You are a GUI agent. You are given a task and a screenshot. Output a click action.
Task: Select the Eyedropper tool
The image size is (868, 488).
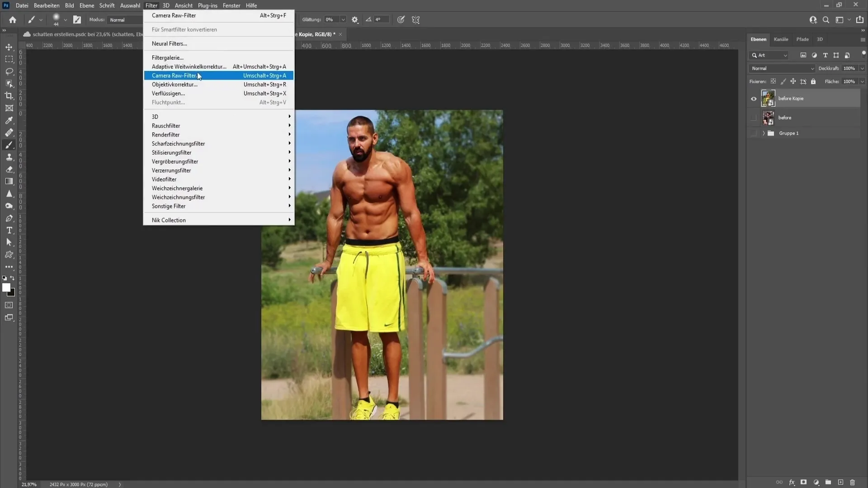9,120
